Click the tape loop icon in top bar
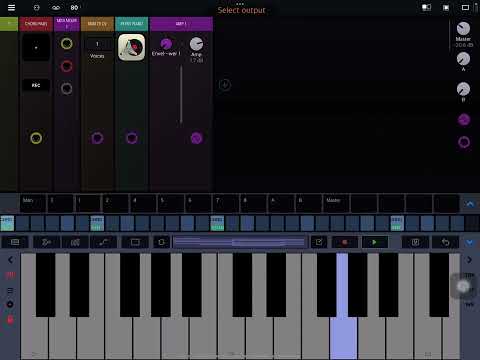The image size is (480, 360). (x=56, y=7)
